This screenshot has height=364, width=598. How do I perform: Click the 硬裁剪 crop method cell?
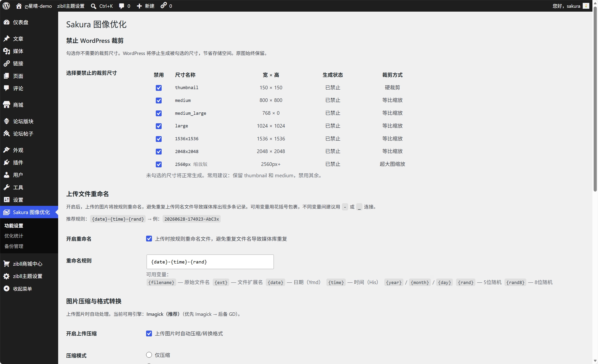[393, 87]
